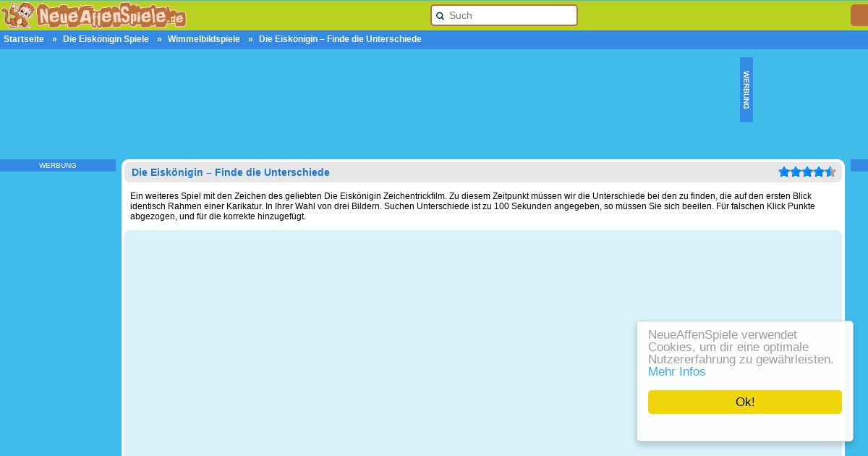Rate the game with one star
The height and width of the screenshot is (456, 868).
point(784,172)
